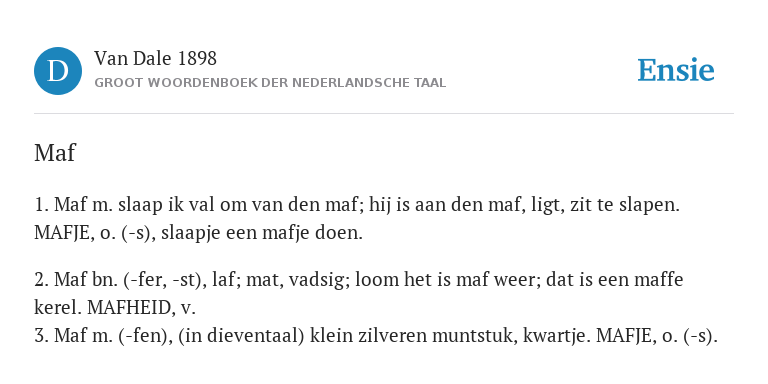This screenshot has width=768, height=384.
Task: Click third definition '3. Maf m. (-fen)'
Action: (376, 336)
